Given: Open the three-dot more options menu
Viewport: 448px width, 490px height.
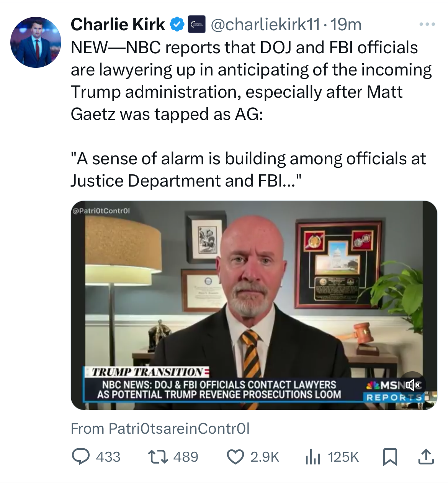Looking at the screenshot, I should pos(427,25).
